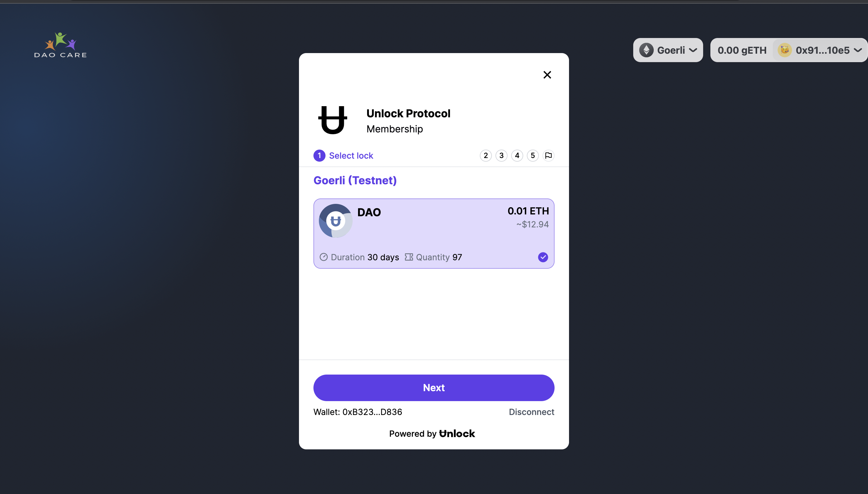Click the flag icon in checkout steps

click(549, 155)
